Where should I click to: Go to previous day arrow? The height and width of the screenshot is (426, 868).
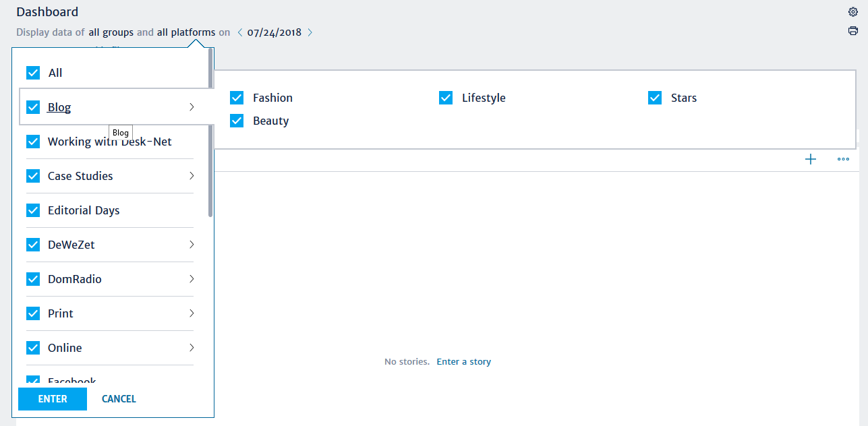click(239, 32)
